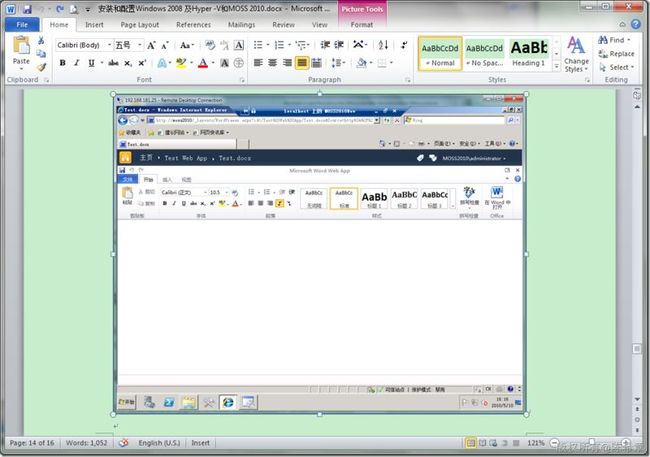Click the Multilevel List icon

click(301, 45)
